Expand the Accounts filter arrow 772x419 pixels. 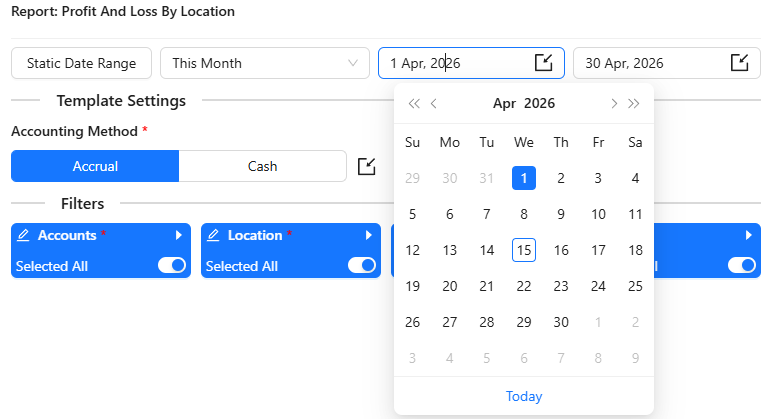point(178,236)
